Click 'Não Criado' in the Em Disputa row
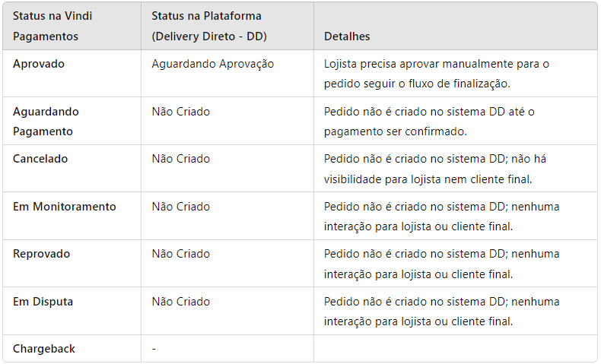This screenshot has width=601, height=364. [181, 302]
